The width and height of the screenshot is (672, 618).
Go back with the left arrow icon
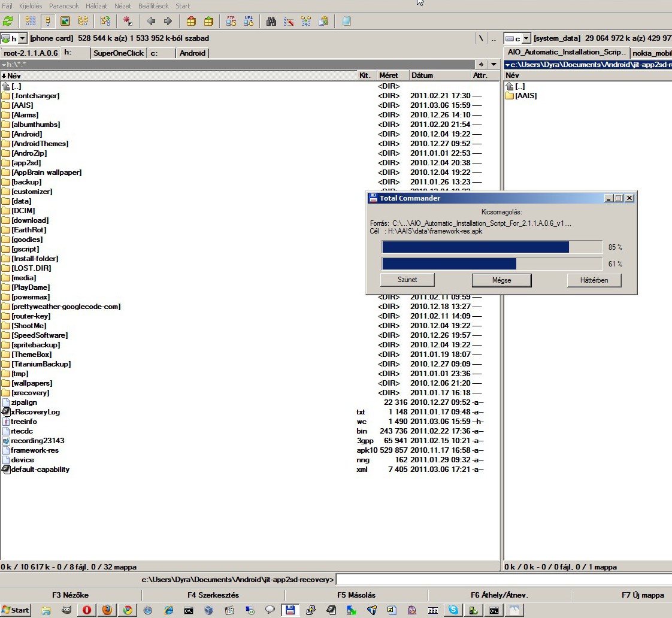click(x=151, y=21)
